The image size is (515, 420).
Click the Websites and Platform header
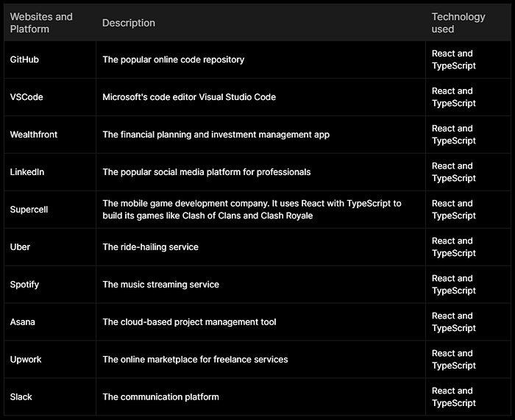tap(41, 23)
